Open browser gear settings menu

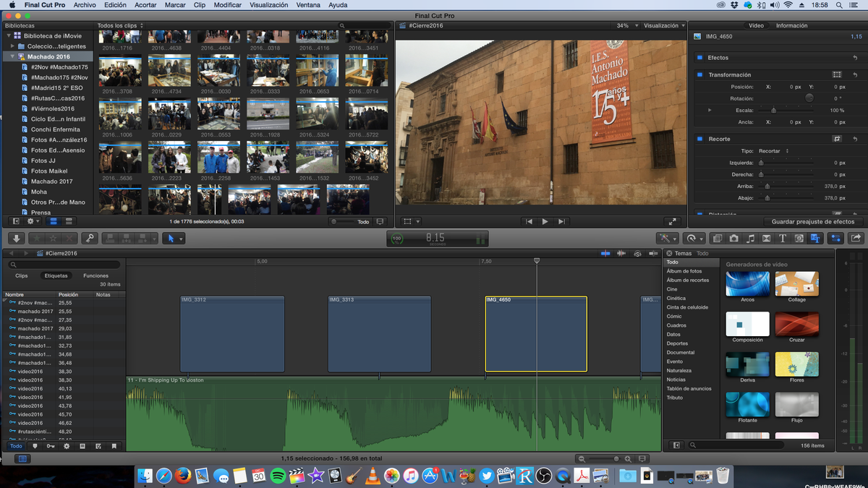tap(33, 221)
